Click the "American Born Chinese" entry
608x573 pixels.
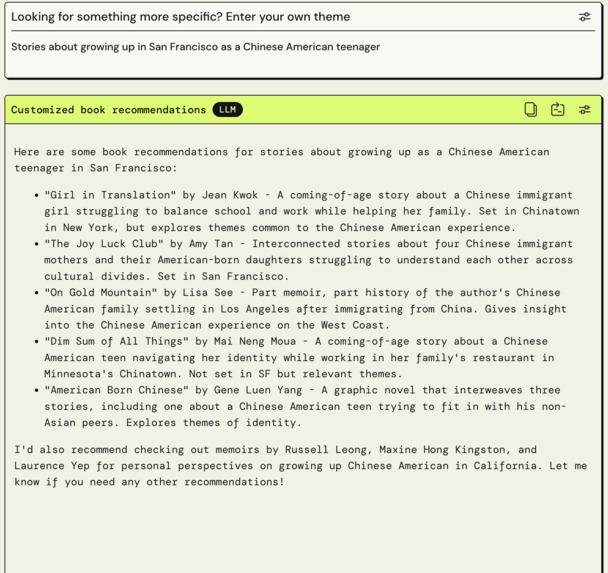306,407
